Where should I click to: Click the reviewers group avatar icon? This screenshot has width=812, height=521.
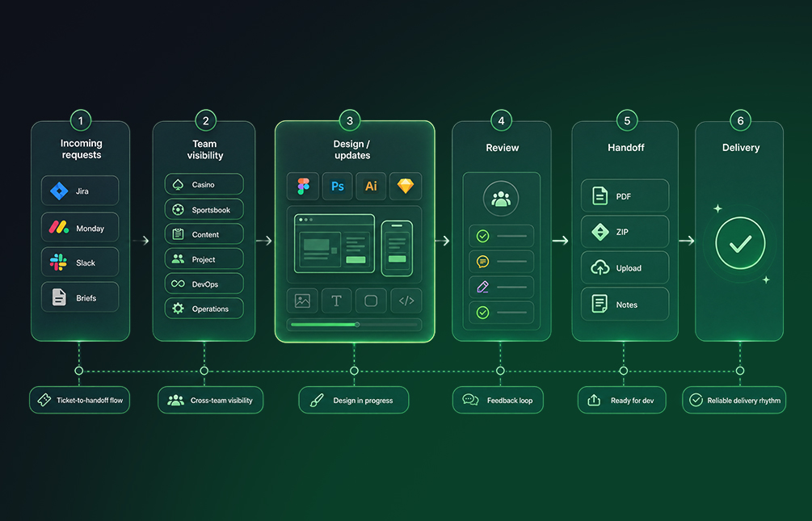point(501,199)
